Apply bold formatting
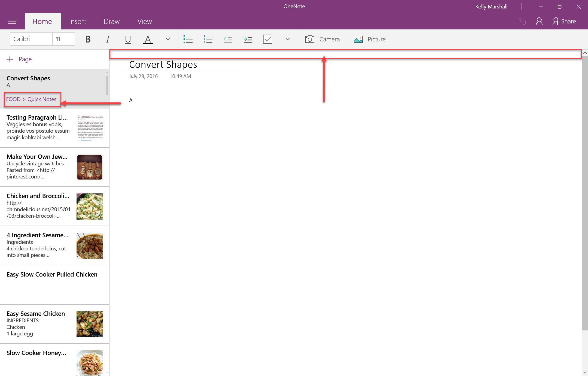 pyautogui.click(x=88, y=39)
